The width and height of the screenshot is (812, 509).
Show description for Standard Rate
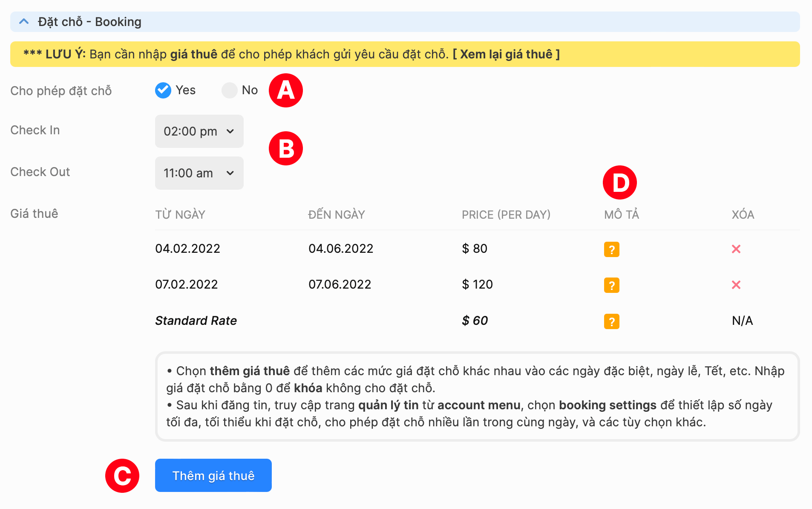tap(611, 321)
